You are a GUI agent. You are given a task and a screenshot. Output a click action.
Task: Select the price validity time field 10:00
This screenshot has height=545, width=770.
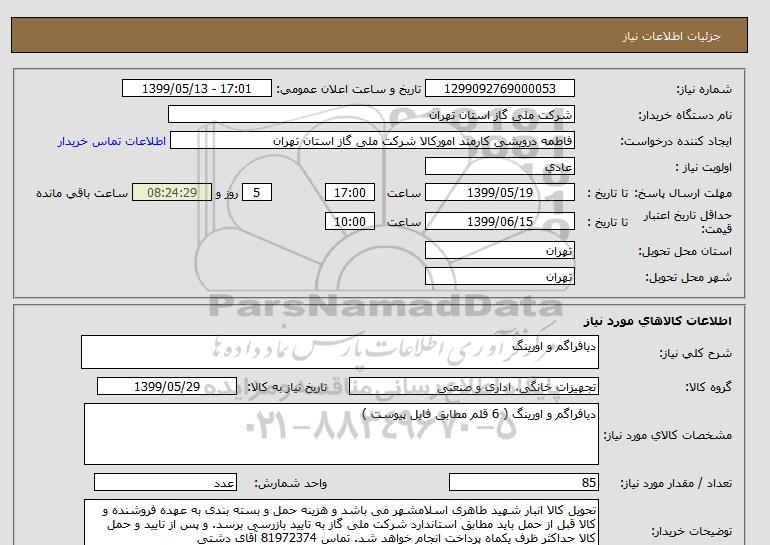[350, 221]
